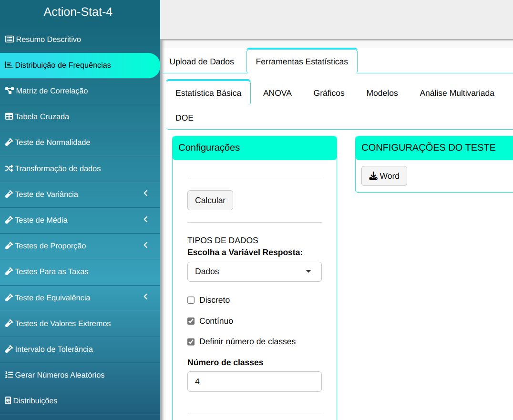Click the Distribuição de Frequências chart icon

click(9, 65)
